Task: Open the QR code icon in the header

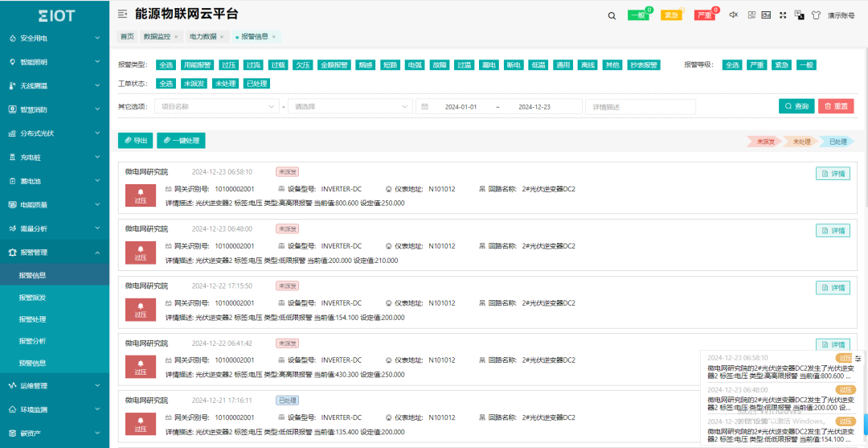Action: point(751,15)
